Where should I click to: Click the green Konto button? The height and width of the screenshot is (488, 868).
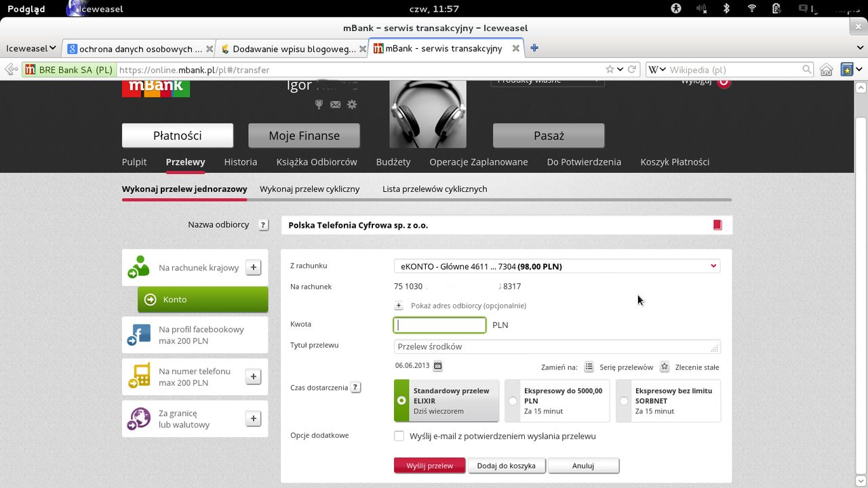pos(203,299)
